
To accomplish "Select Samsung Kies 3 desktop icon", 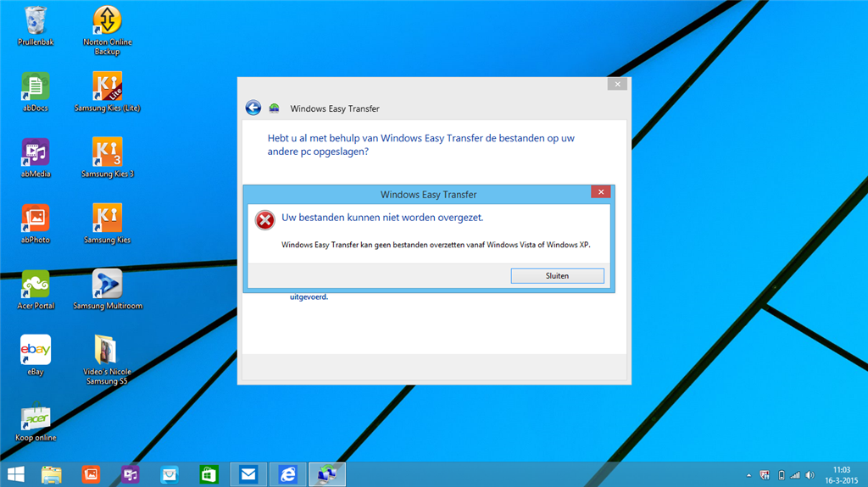I will tap(108, 158).
